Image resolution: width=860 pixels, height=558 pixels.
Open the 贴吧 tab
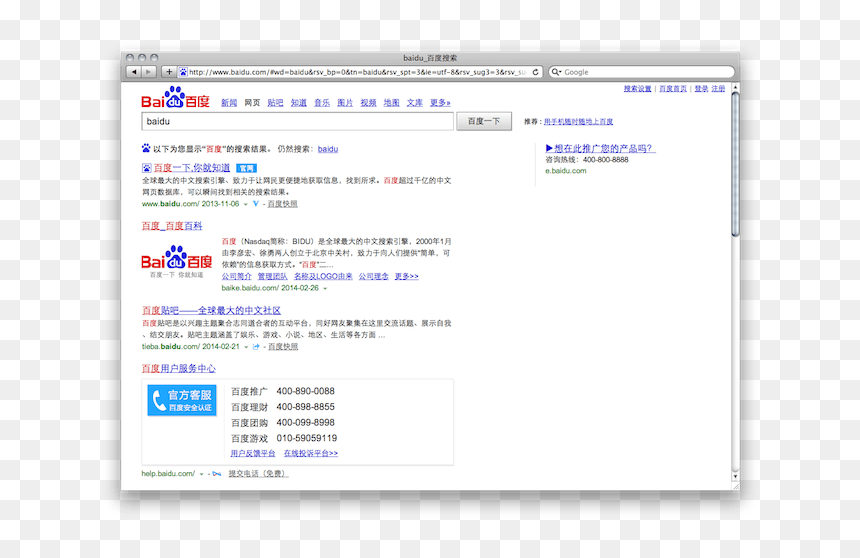pos(275,103)
